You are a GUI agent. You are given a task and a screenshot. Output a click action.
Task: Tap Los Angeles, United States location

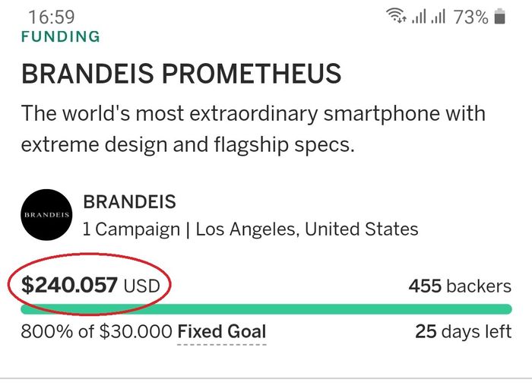click(307, 229)
